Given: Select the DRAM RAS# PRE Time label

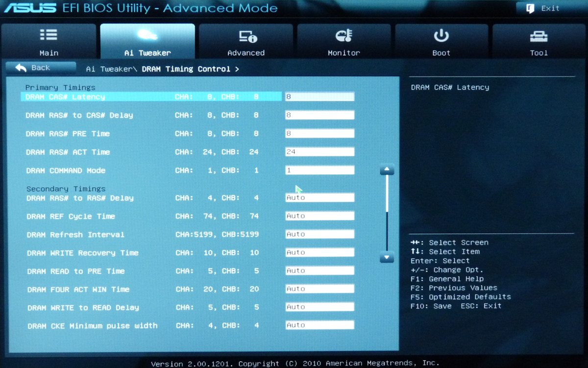Looking at the screenshot, I should 68,133.
